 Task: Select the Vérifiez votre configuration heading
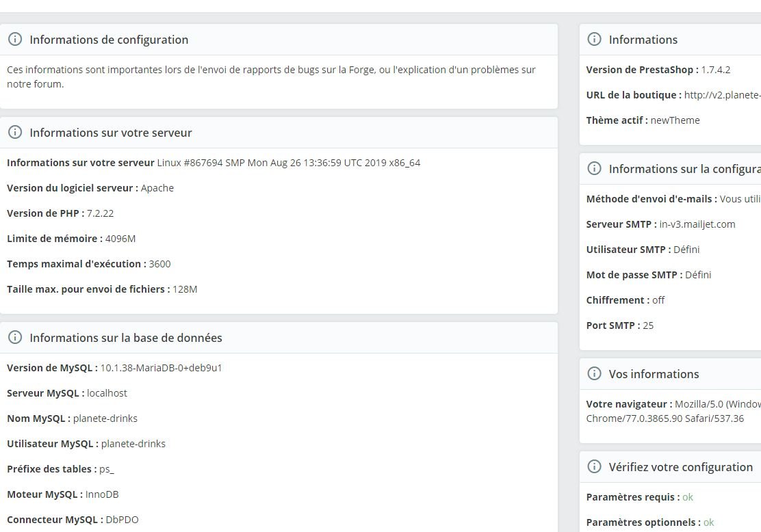click(x=680, y=468)
